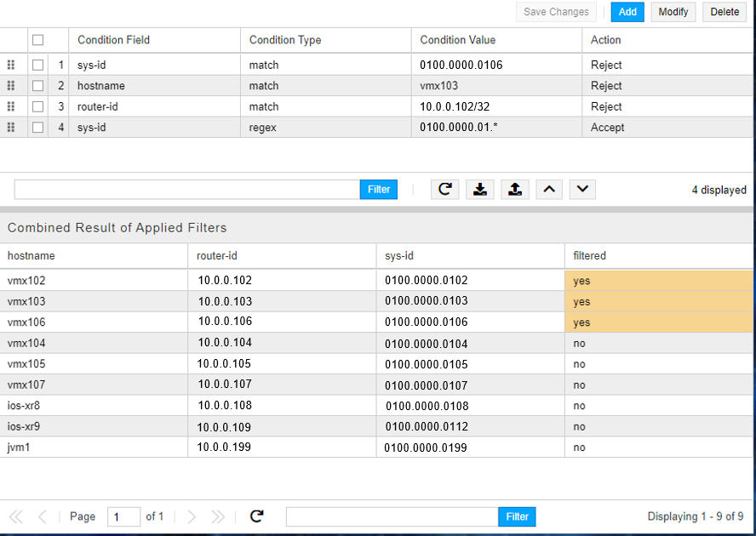
Task: Click the page number input field
Action: 123,516
